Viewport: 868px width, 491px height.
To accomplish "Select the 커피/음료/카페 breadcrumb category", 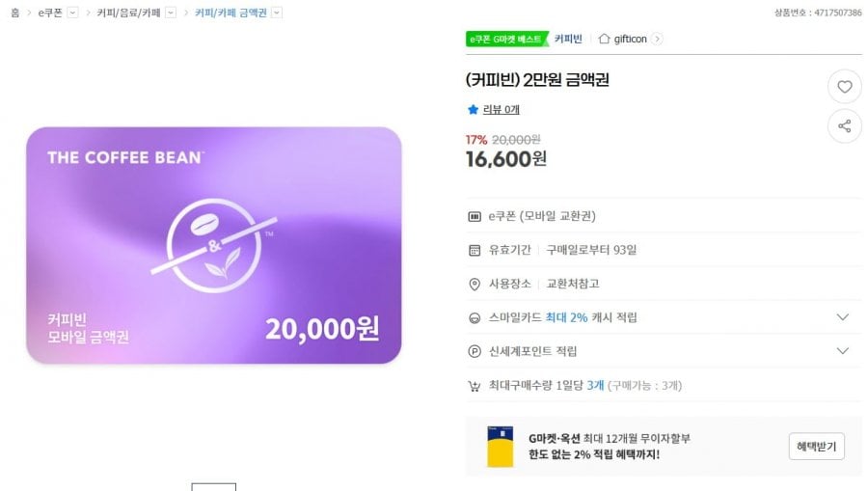I will click(x=129, y=13).
